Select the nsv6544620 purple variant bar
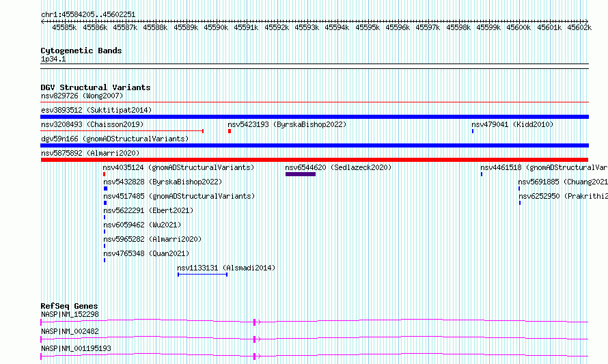 coord(301,174)
